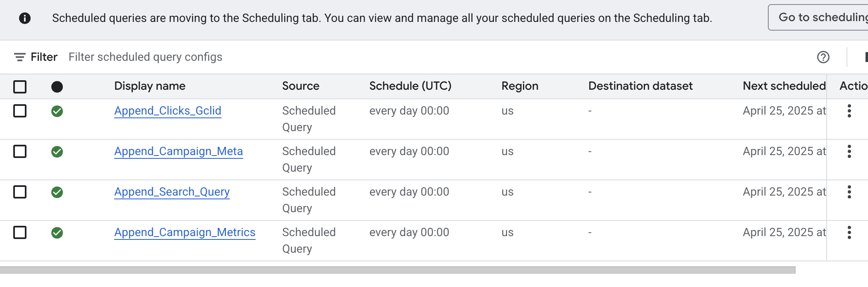868x287 pixels.
Task: Click green status check for Append_Campaign_Meta
Action: [57, 152]
